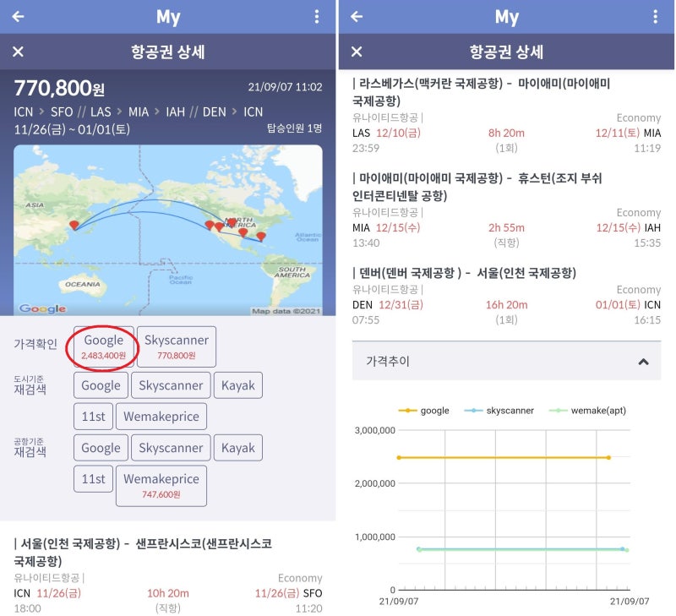
Task: Re-search by city on Wemakeprice
Action: click(x=161, y=417)
